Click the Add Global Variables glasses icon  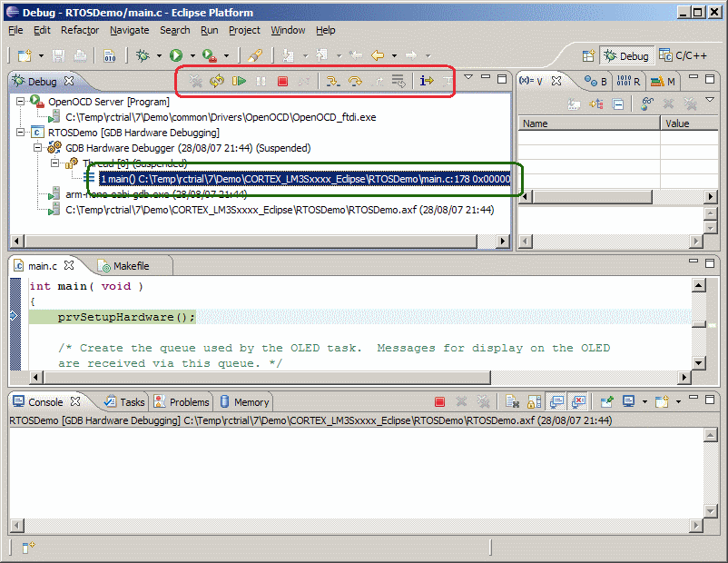pos(646,104)
